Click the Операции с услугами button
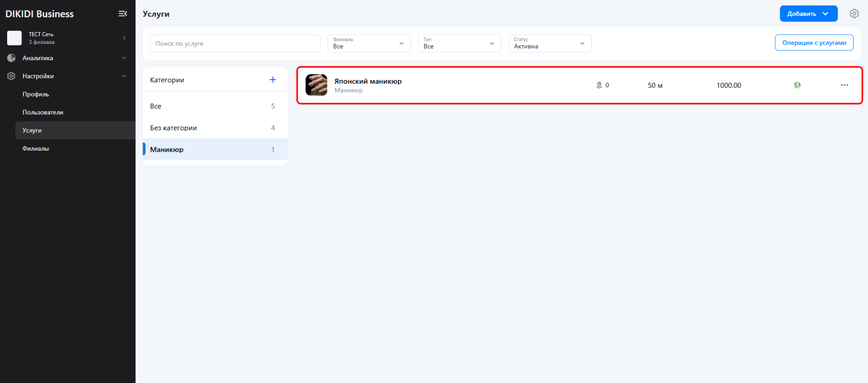This screenshot has height=383, width=868. click(x=814, y=43)
